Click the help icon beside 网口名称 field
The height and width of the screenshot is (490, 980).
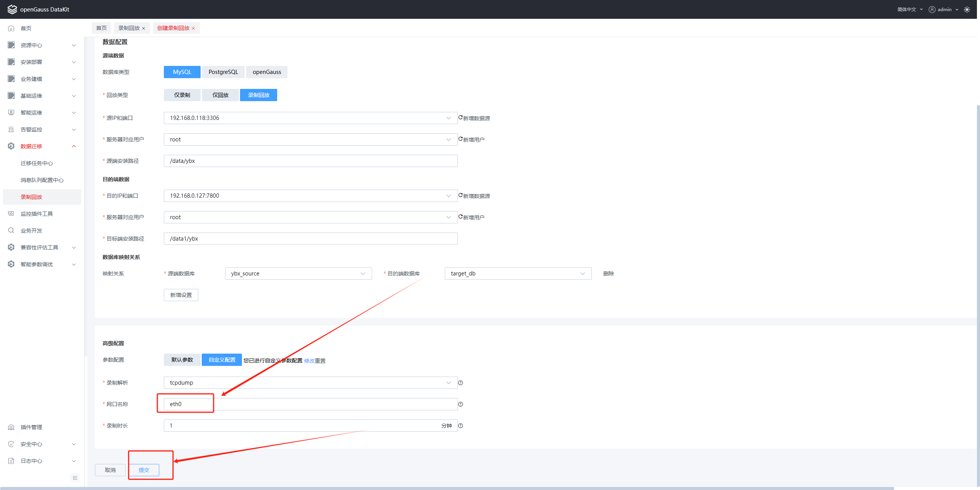[461, 404]
